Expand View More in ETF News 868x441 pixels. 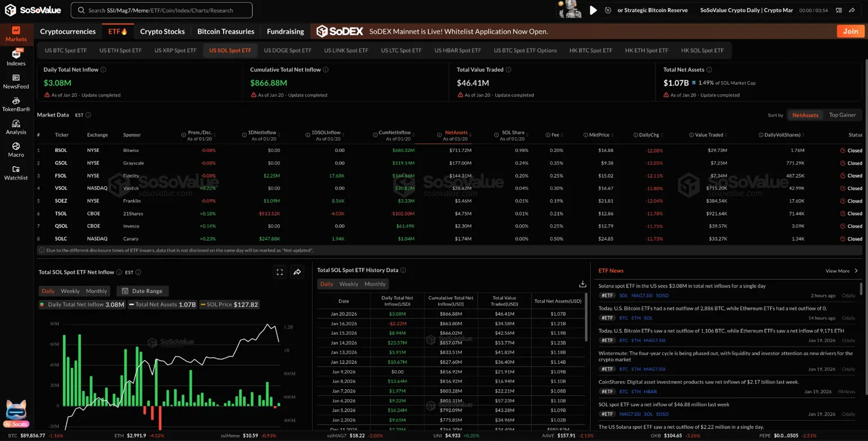[842, 271]
